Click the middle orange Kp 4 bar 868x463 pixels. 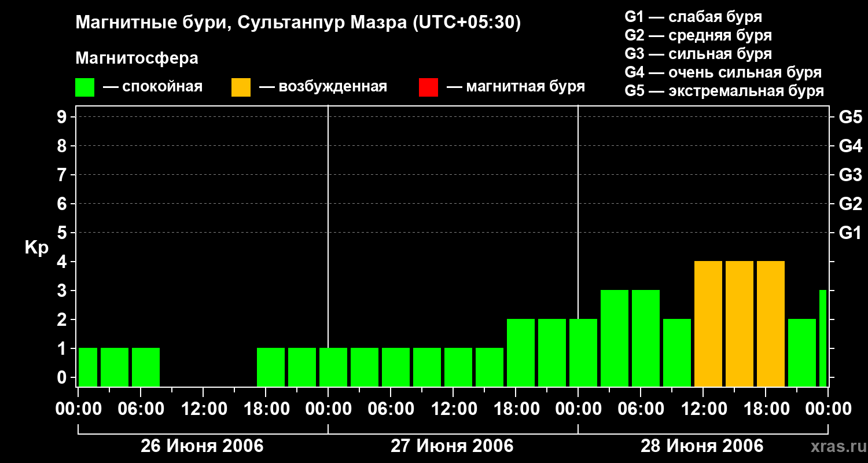740,324
